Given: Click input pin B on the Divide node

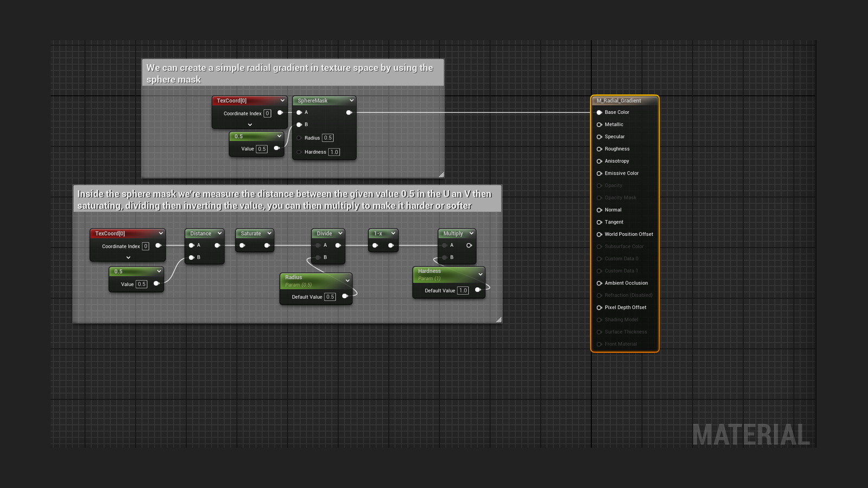Looking at the screenshot, I should pos(318,258).
